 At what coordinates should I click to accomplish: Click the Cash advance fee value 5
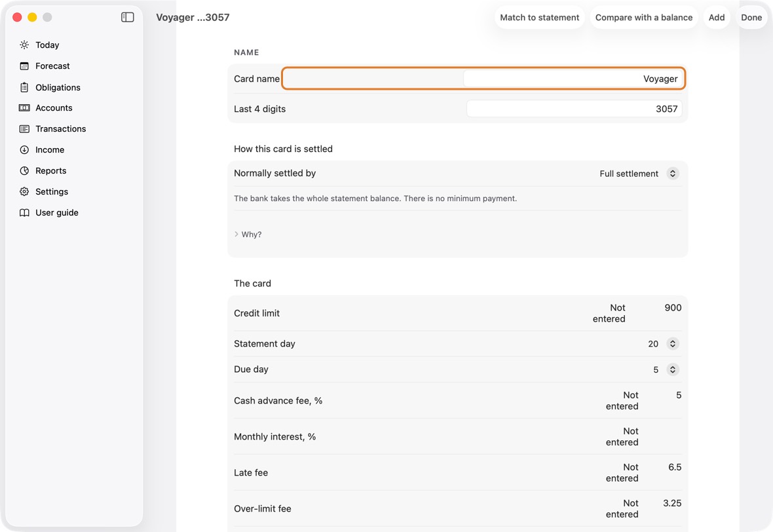(x=679, y=395)
